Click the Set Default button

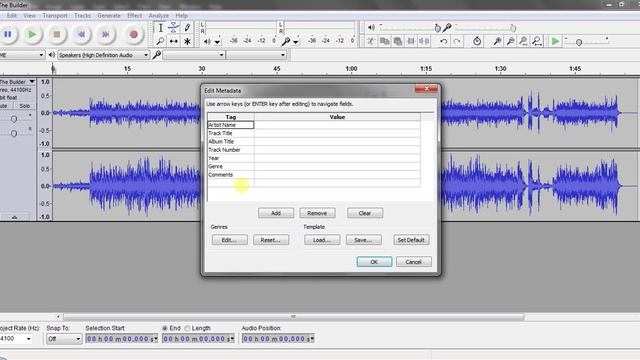(411, 240)
